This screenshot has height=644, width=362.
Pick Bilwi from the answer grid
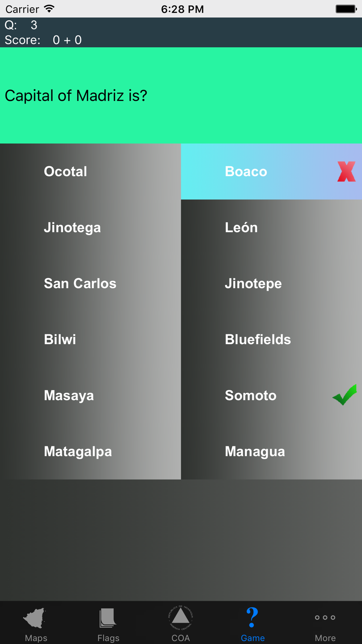pyautogui.click(x=90, y=339)
